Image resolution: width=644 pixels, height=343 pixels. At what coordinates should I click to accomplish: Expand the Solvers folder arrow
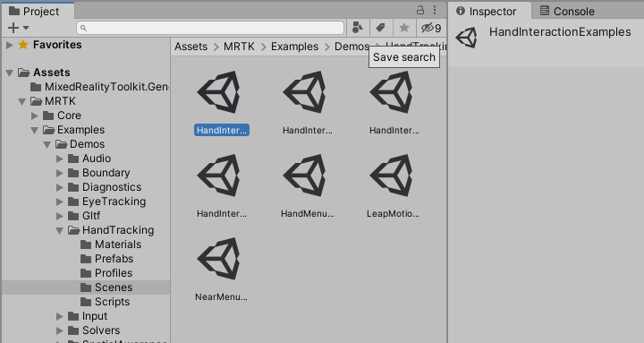tap(60, 330)
